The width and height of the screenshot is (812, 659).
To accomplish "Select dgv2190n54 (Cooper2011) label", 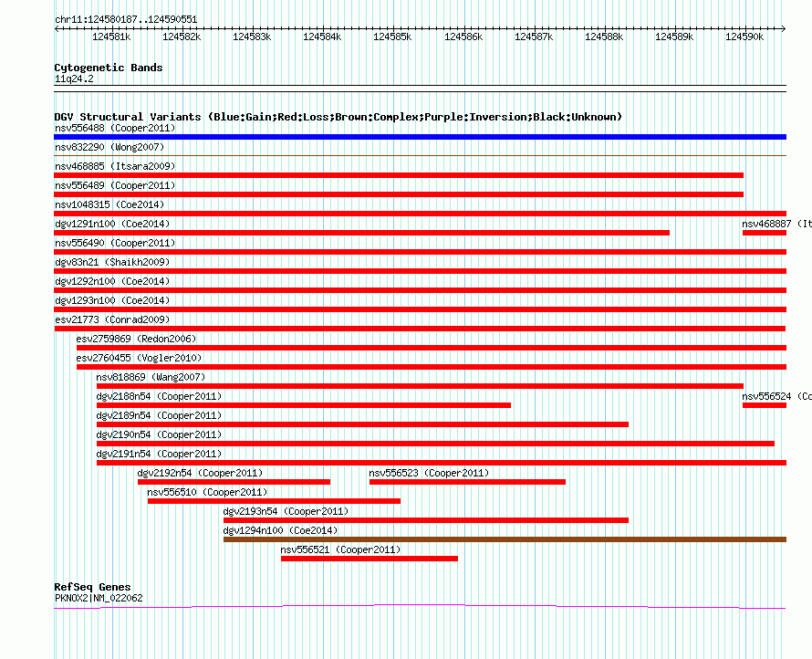I will (159, 434).
